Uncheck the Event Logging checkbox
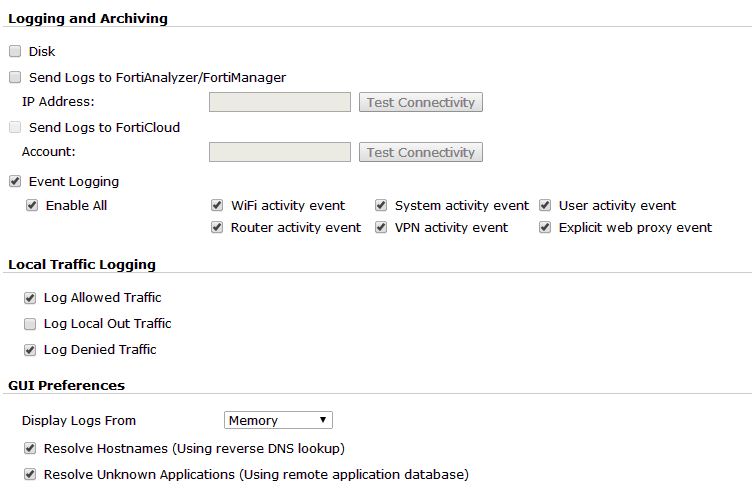752x492 pixels. click(x=15, y=181)
